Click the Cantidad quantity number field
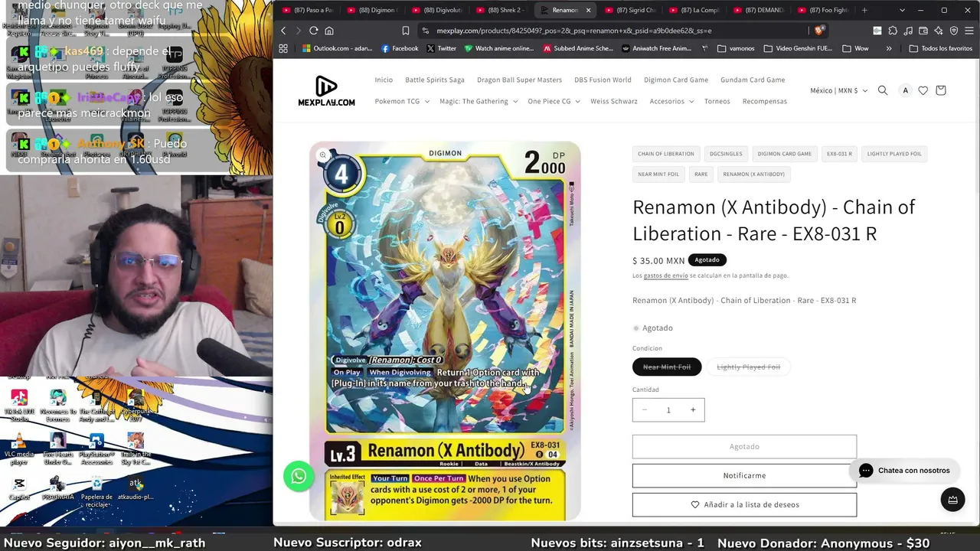This screenshot has height=551, width=980. [668, 410]
